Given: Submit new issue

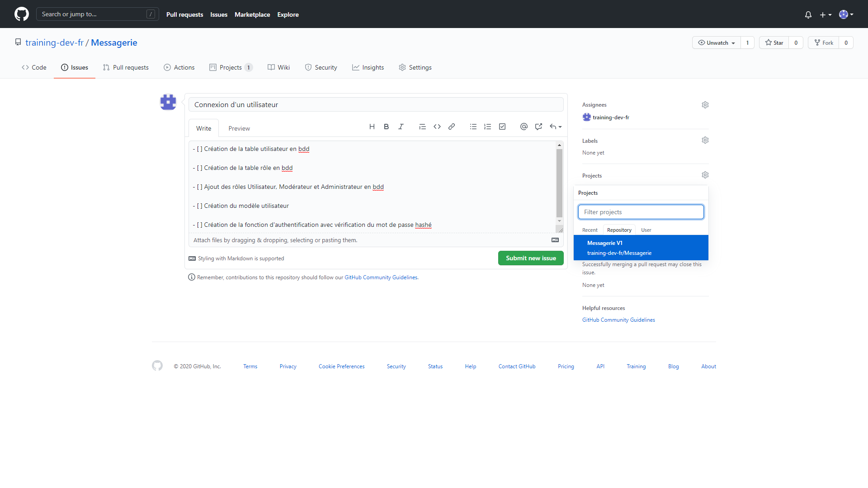Looking at the screenshot, I should 531,258.
